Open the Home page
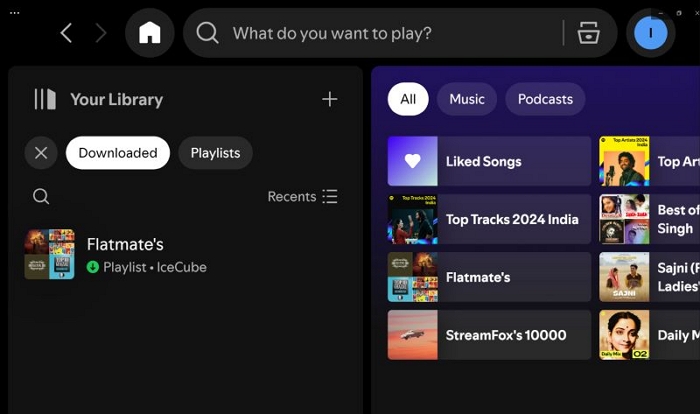700x414 pixels. pos(150,33)
